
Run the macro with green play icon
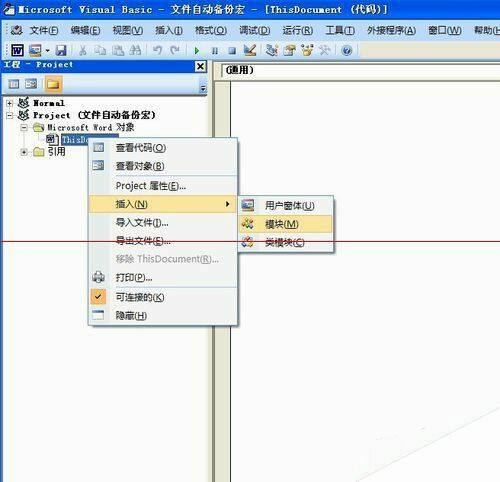point(197,51)
